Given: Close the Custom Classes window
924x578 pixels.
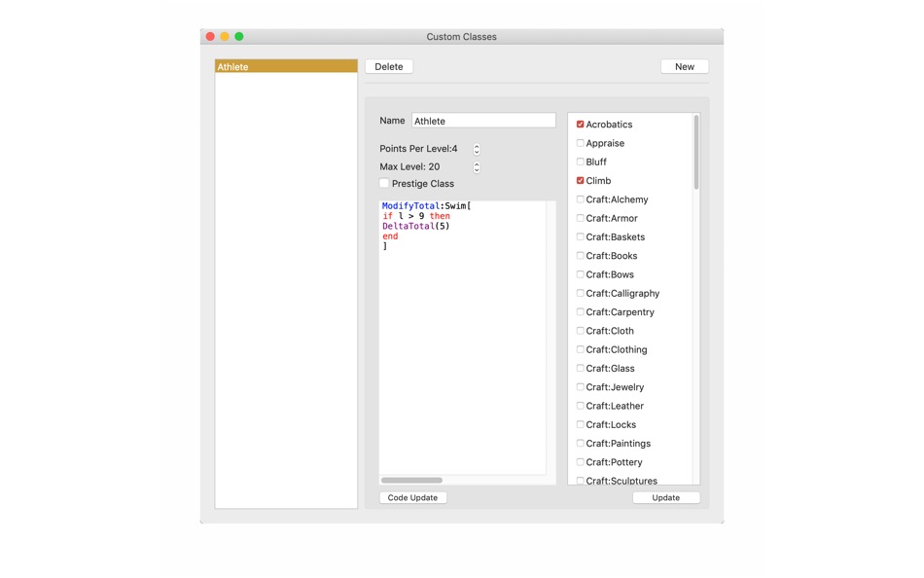Looking at the screenshot, I should 210,37.
